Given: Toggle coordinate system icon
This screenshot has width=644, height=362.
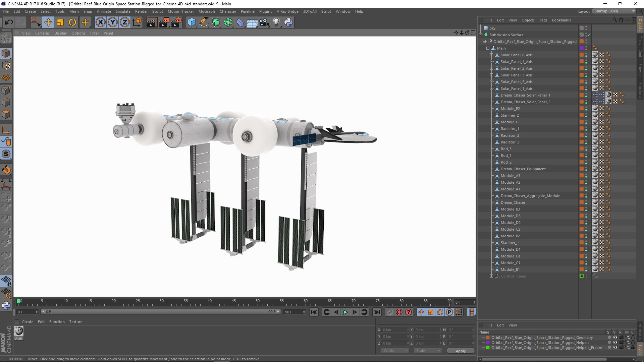Looking at the screenshot, I should pos(137,22).
